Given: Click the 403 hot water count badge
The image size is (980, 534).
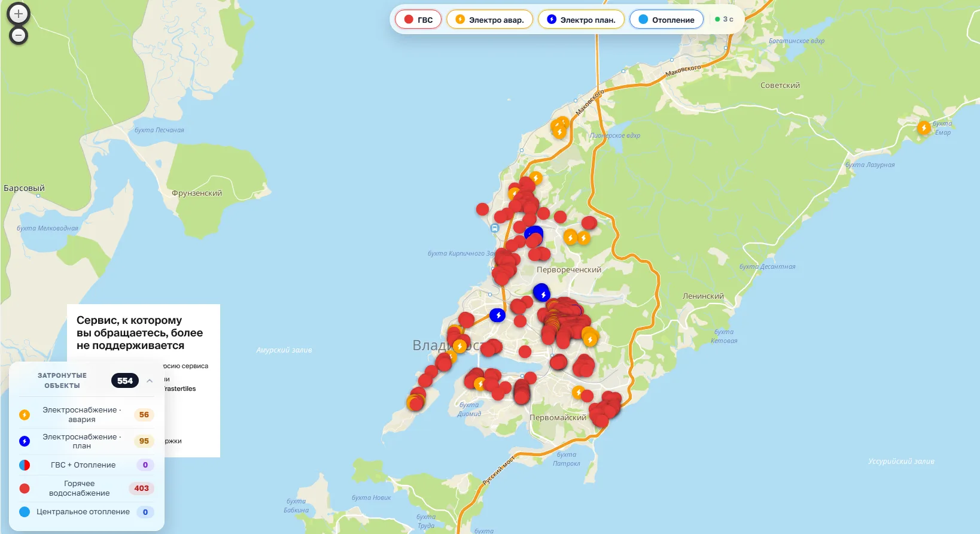Looking at the screenshot, I should click(142, 489).
